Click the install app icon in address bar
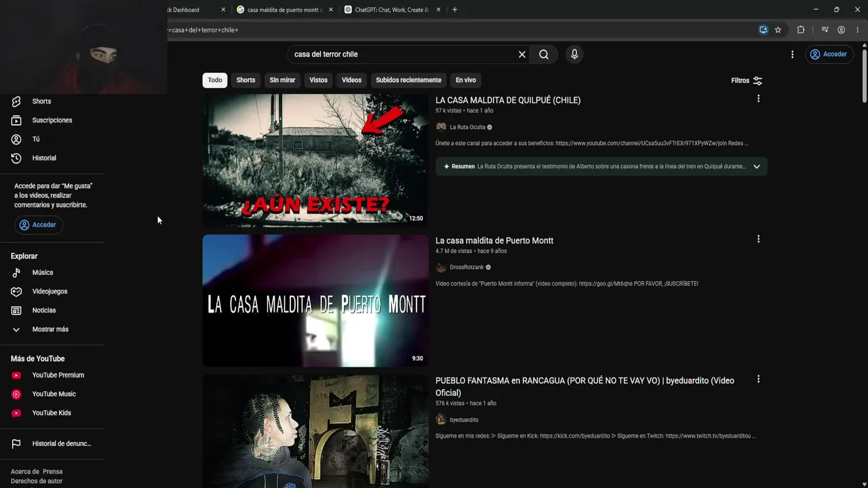 [x=764, y=30]
